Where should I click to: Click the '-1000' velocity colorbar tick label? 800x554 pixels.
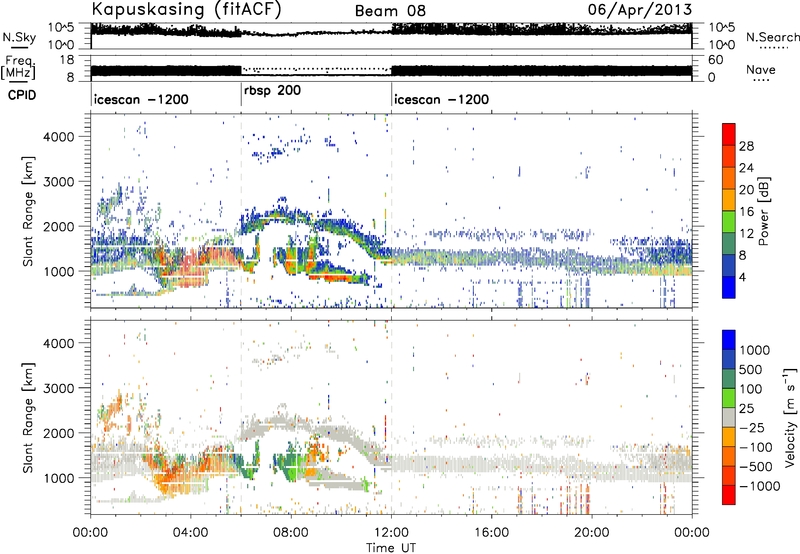point(760,486)
